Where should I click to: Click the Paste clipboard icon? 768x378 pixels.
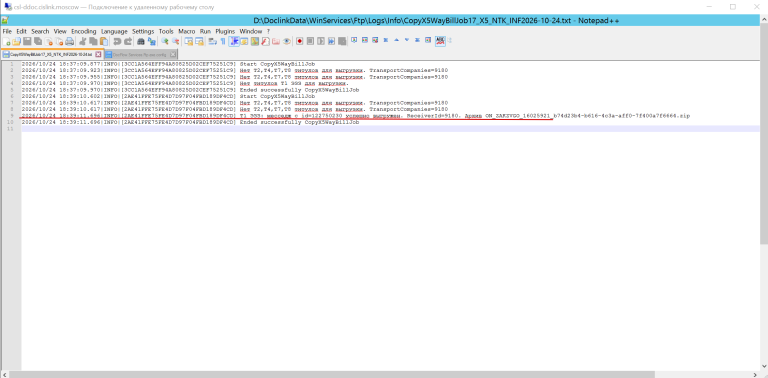coord(104,41)
